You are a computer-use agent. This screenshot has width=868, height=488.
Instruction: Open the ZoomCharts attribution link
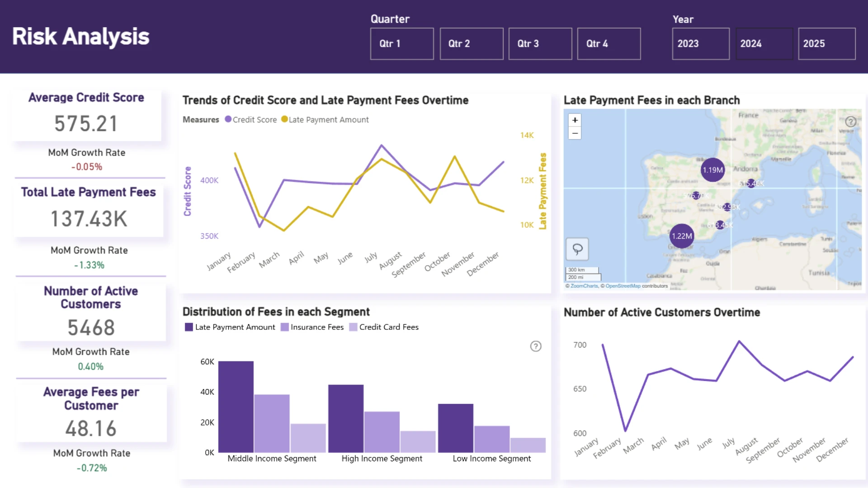[x=584, y=286]
